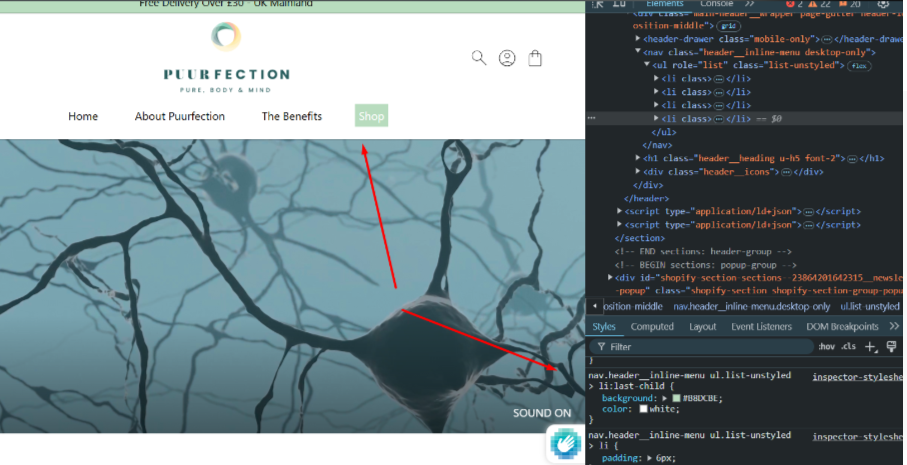
Task: Click the row actions dots beside selected li
Action: (x=591, y=118)
